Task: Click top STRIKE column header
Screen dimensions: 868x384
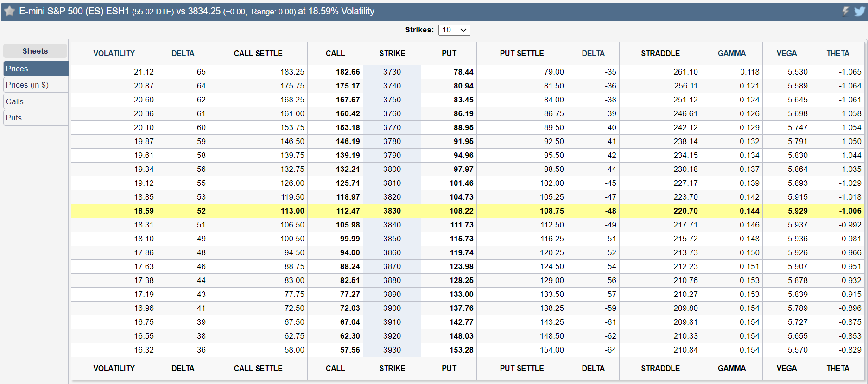Action: [x=392, y=54]
